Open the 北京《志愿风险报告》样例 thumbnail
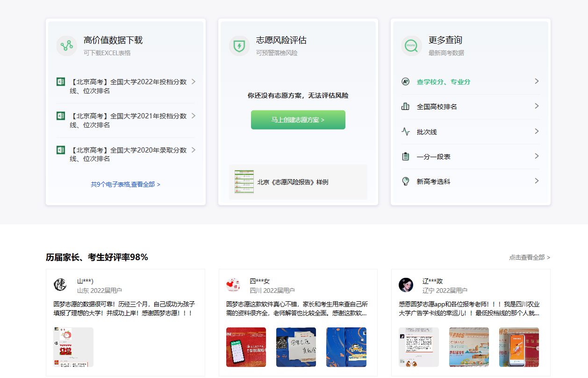The height and width of the screenshot is (378, 588). (244, 182)
